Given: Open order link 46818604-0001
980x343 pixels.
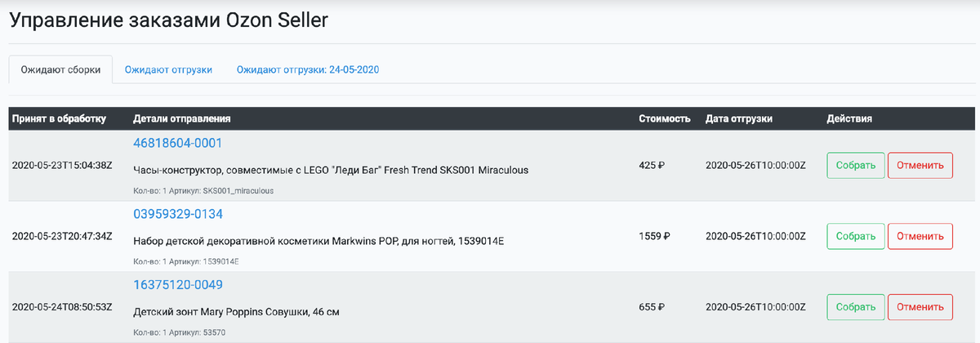Looking at the screenshot, I should click(177, 144).
